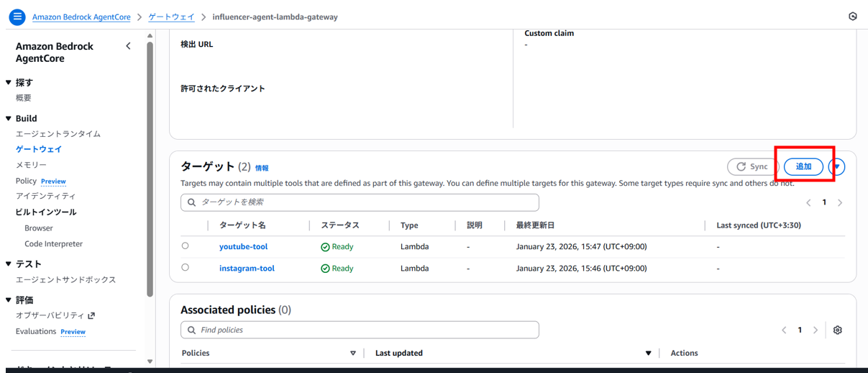The height and width of the screenshot is (373, 868).
Task: Click the sidebar vertical scrollbar thumb
Action: pos(150,169)
